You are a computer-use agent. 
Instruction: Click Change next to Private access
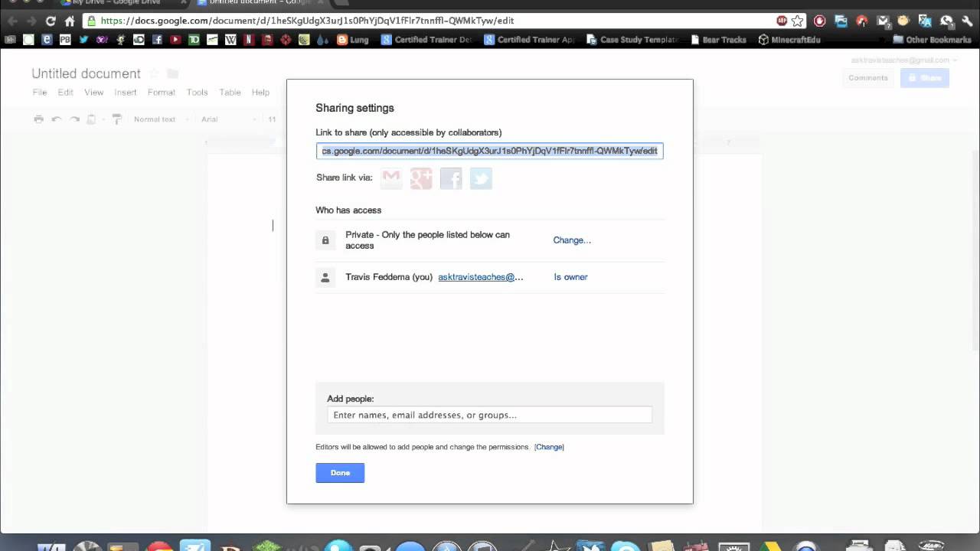point(572,240)
